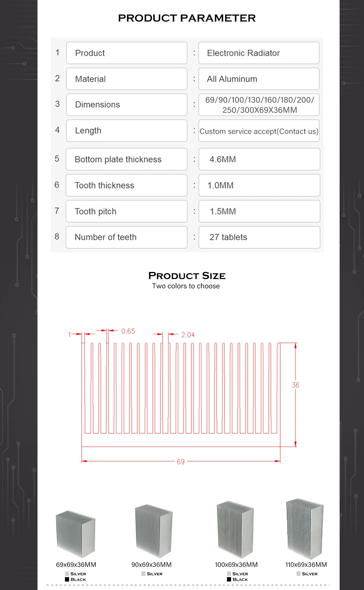This screenshot has height=590, width=364.
Task: Choose silver swatch under 69x69x36MM
Action: coord(67,574)
